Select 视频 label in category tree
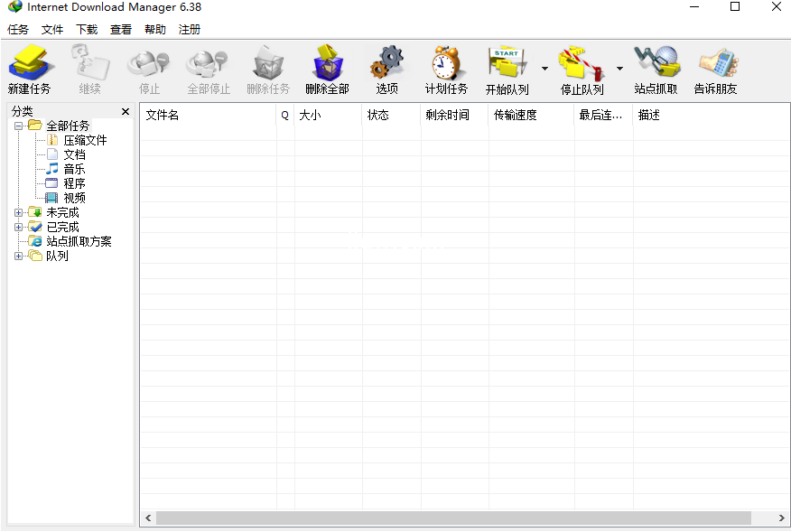The width and height of the screenshot is (791, 532). tap(75, 198)
